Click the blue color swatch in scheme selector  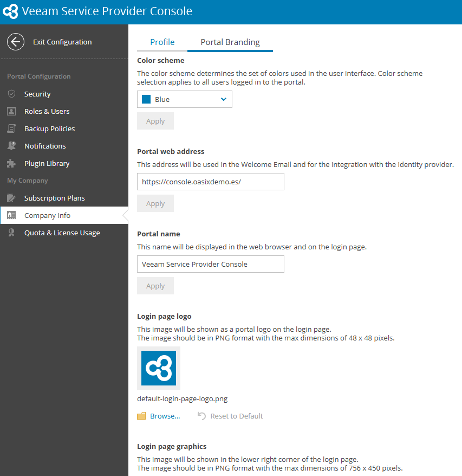click(x=146, y=99)
